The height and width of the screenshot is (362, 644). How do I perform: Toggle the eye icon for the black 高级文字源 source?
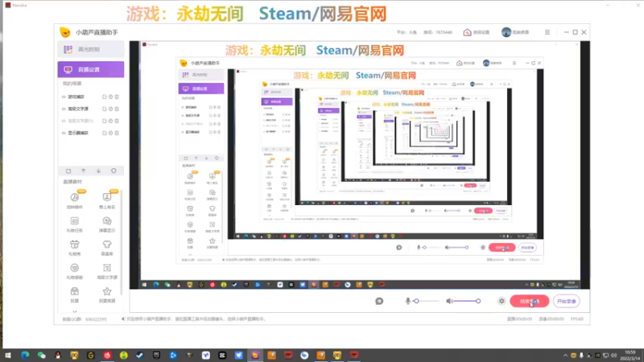(x=64, y=109)
